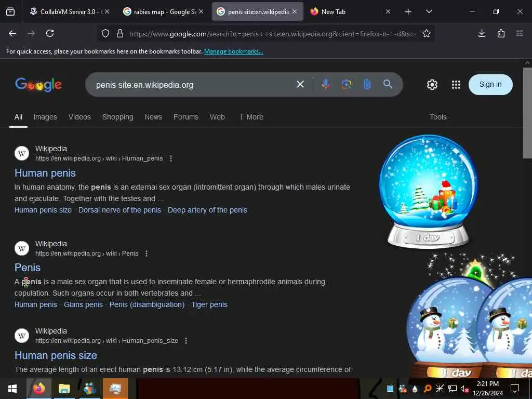Open the Windows Start menu

point(12,389)
